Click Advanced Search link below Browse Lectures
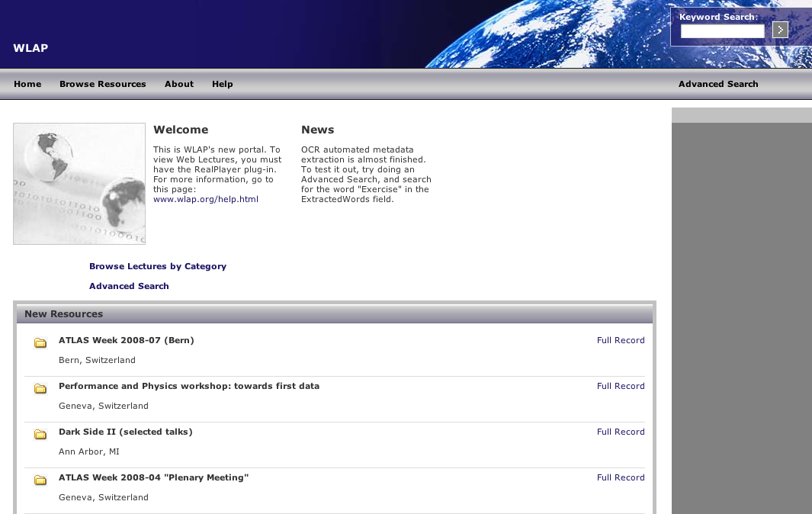Image resolution: width=812 pixels, height=514 pixels. tap(129, 286)
